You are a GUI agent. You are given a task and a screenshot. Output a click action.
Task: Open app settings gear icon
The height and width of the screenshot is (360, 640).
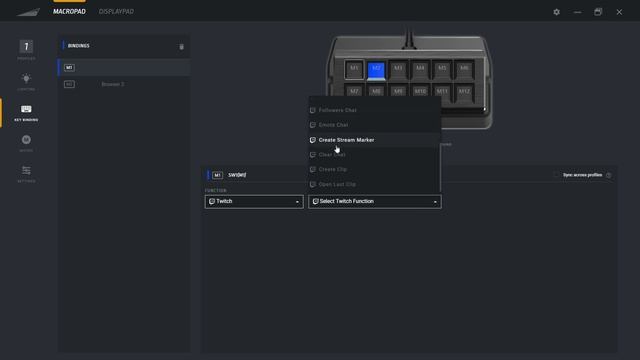pos(556,12)
